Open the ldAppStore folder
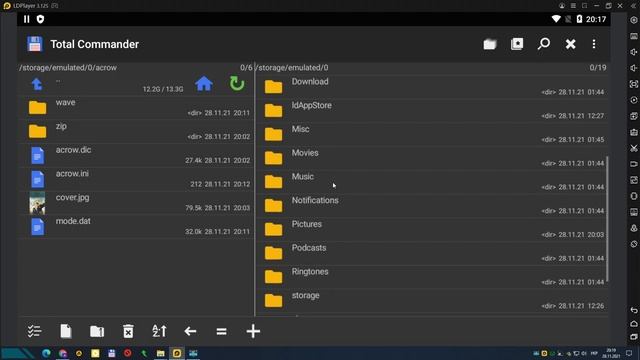Image resolution: width=640 pixels, height=360 pixels. (x=432, y=110)
